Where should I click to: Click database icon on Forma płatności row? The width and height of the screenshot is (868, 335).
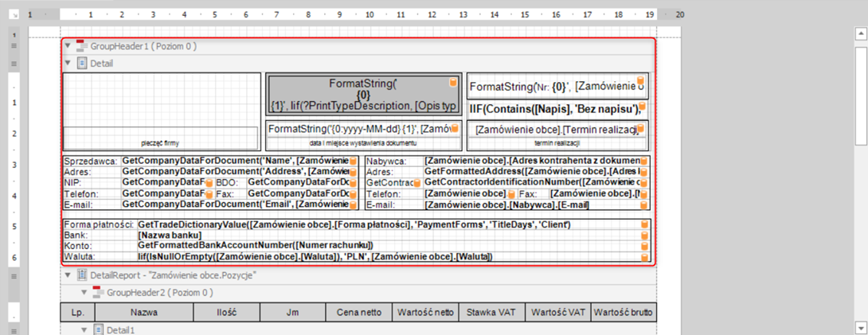[644, 225]
